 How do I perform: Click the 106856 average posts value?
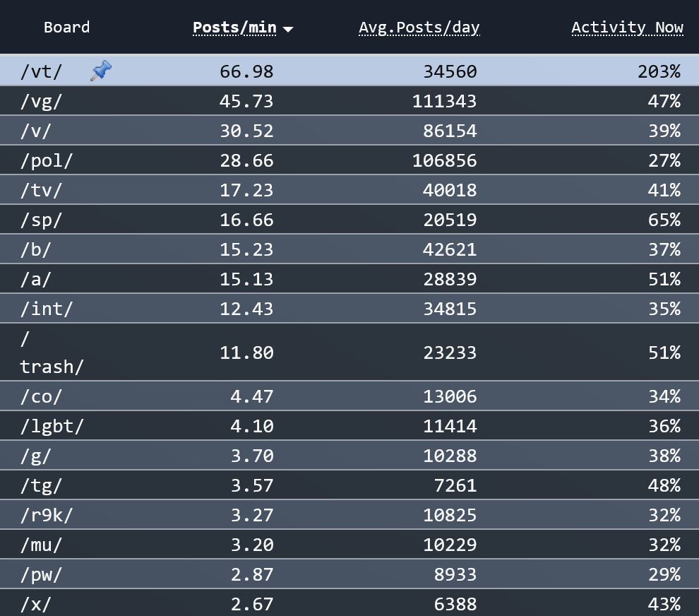click(x=444, y=160)
